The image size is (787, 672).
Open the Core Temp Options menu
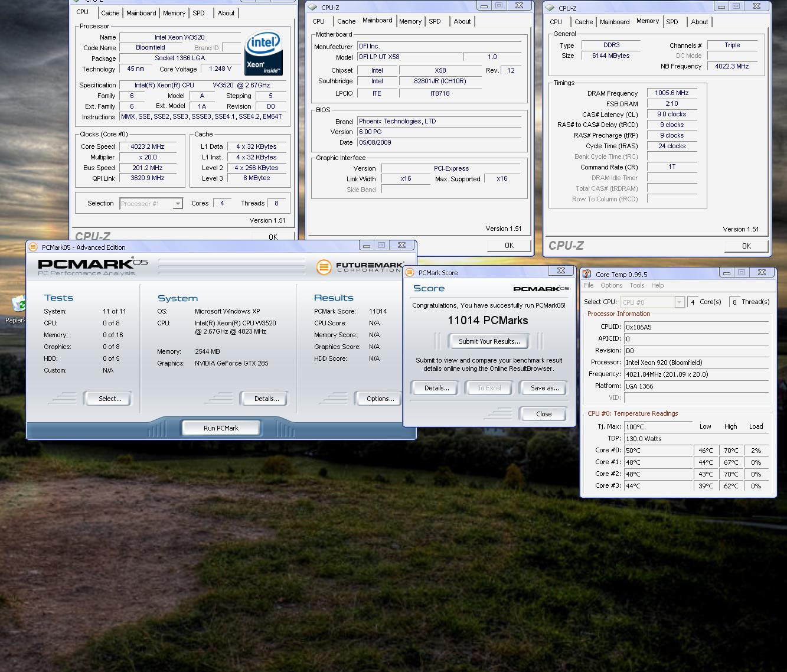tap(612, 285)
